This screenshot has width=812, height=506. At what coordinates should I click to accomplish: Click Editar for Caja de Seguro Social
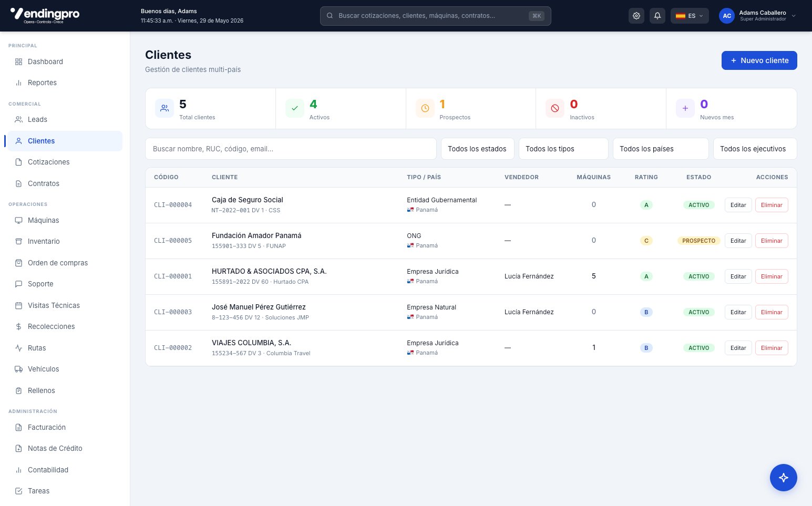tap(738, 205)
